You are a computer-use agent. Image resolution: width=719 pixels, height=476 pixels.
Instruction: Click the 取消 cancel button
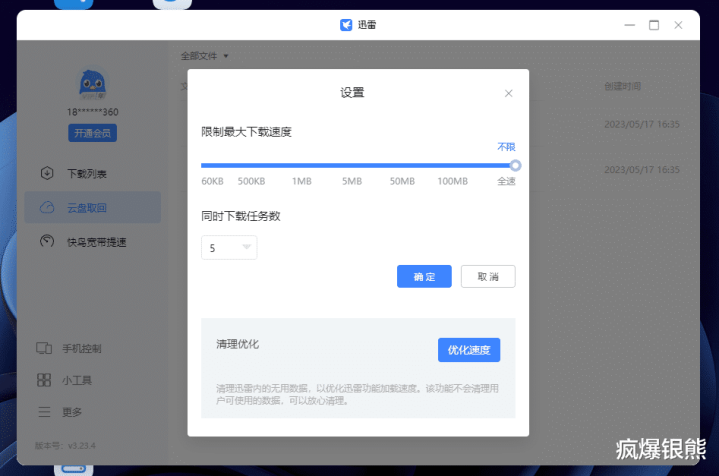tap(488, 277)
